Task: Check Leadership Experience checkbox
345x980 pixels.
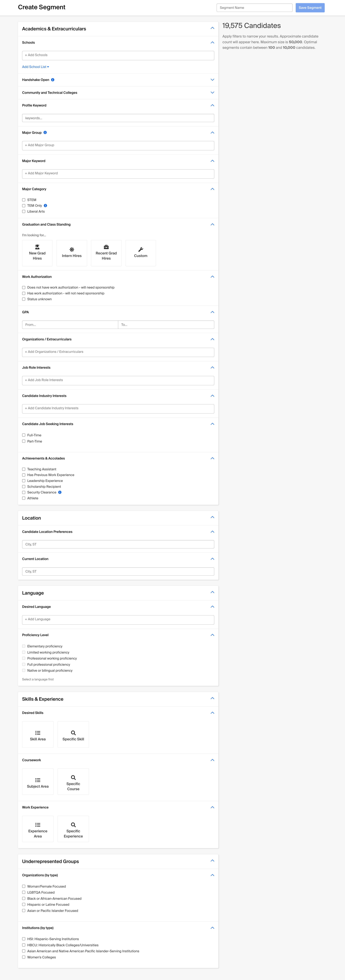Action: [x=24, y=481]
